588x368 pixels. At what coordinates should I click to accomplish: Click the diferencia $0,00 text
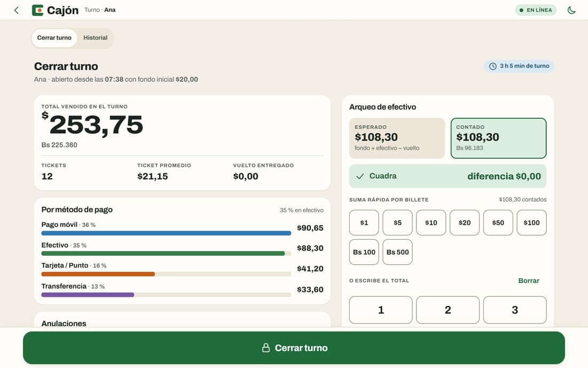(x=504, y=177)
